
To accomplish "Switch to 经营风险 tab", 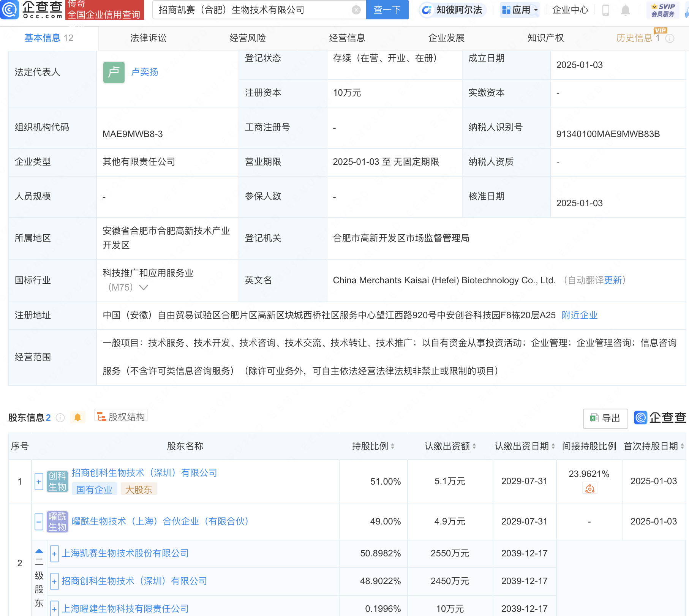I will tap(248, 38).
